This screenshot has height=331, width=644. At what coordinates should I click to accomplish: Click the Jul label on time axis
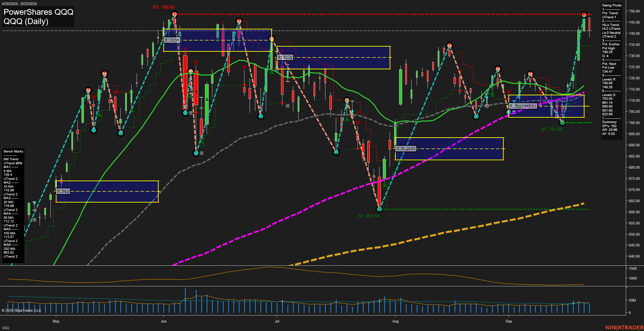[x=277, y=321]
